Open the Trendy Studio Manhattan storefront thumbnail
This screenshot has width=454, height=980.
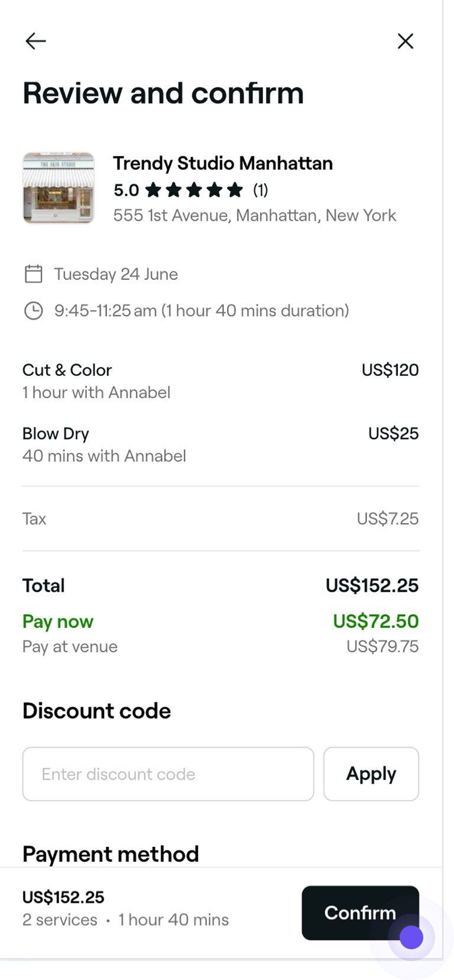(59, 188)
